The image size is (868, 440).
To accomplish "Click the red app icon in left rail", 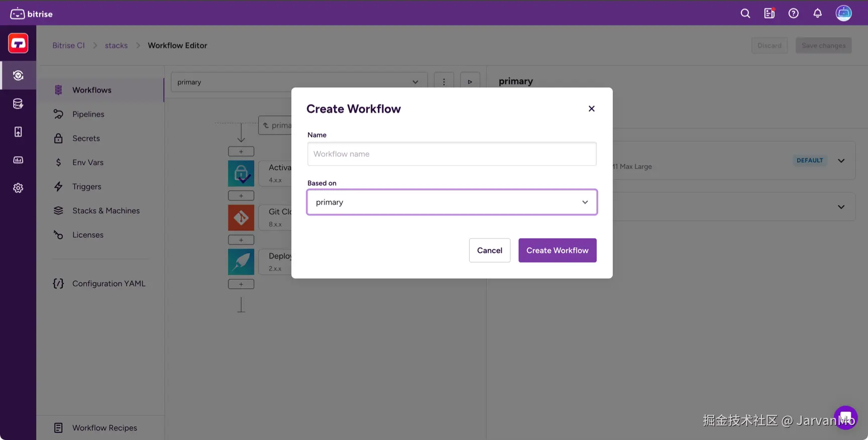I will pos(18,43).
